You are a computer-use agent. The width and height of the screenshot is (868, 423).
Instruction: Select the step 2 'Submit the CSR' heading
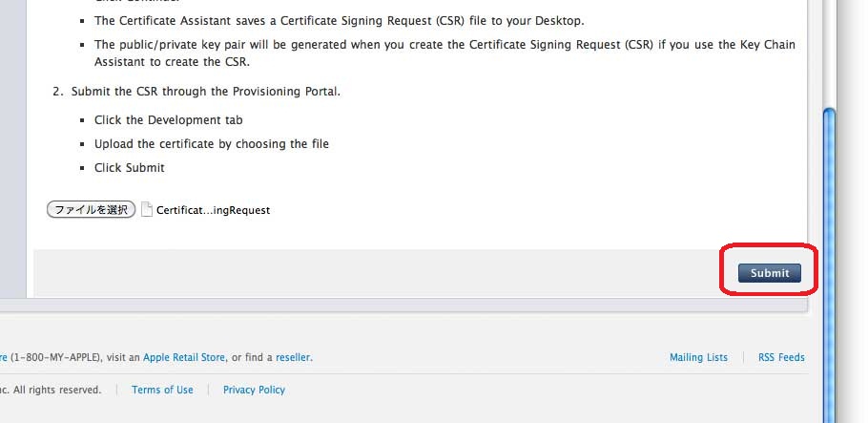point(205,92)
